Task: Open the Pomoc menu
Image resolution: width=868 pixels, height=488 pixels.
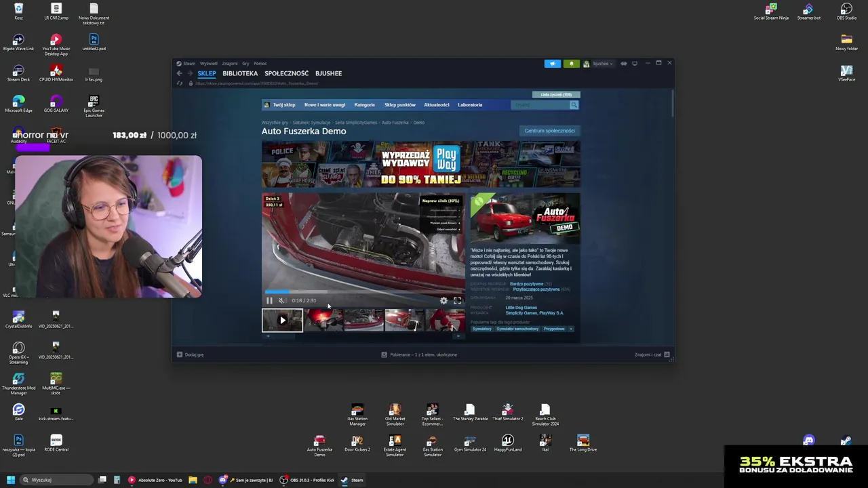Action: coord(260,64)
